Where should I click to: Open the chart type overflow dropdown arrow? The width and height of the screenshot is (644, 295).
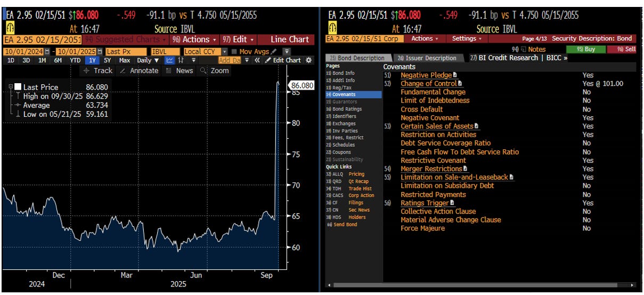(x=194, y=60)
